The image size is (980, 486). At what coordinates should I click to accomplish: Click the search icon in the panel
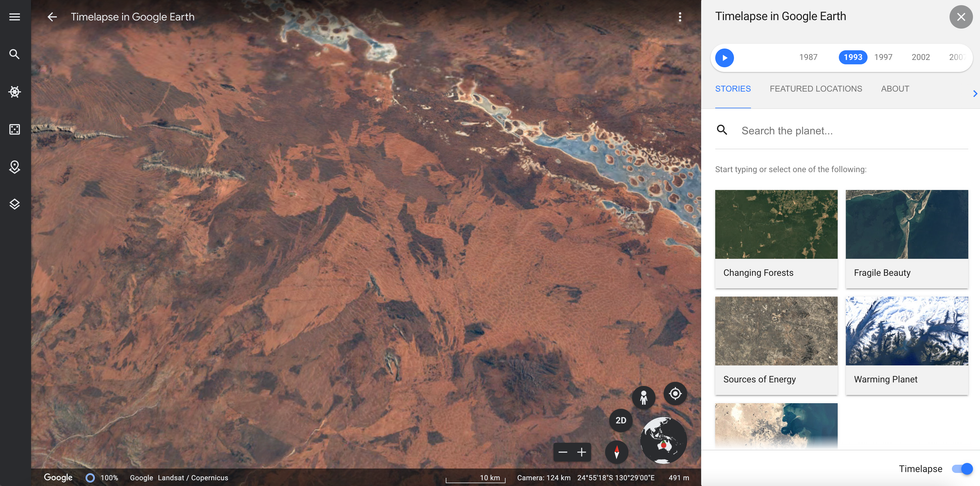(722, 130)
